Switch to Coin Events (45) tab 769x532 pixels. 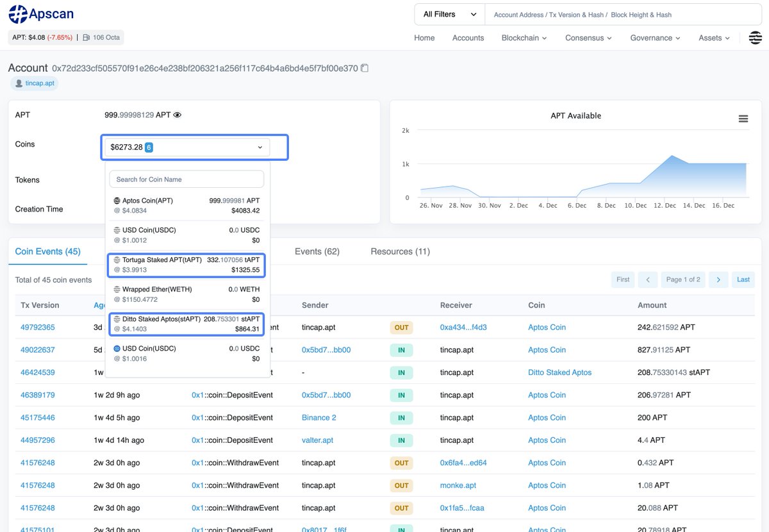47,251
